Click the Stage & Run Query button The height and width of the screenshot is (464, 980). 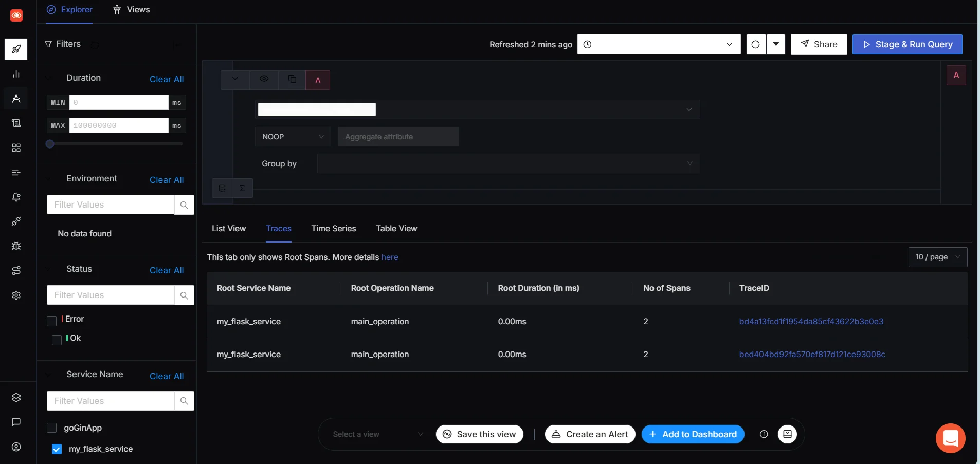(907, 44)
